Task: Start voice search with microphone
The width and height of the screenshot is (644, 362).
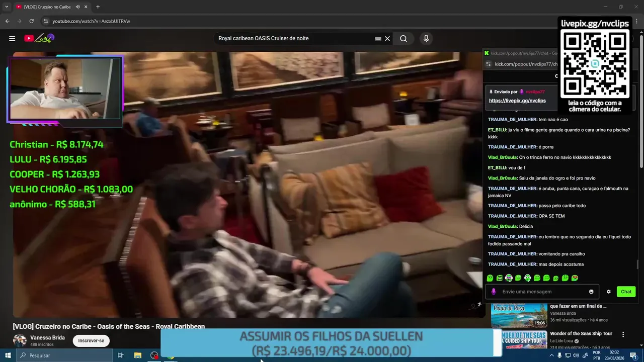Action: (x=426, y=39)
